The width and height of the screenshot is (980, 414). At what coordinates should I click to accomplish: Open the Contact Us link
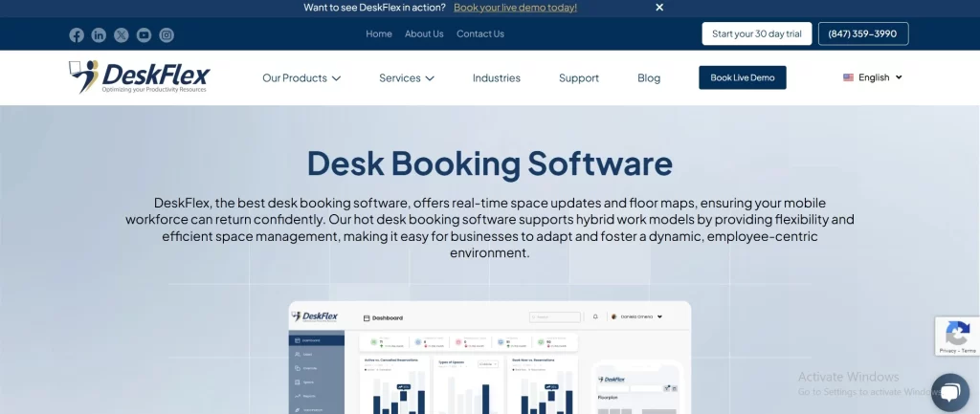(480, 33)
